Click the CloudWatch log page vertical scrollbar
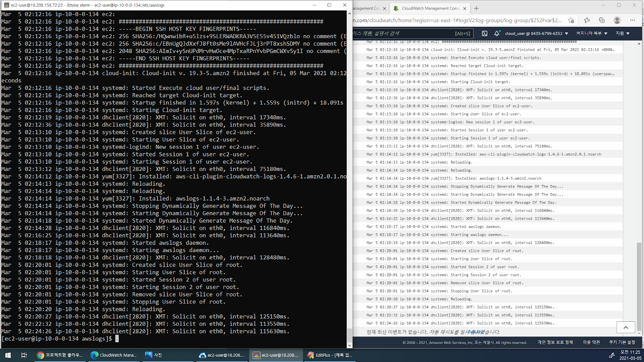 (x=639, y=287)
